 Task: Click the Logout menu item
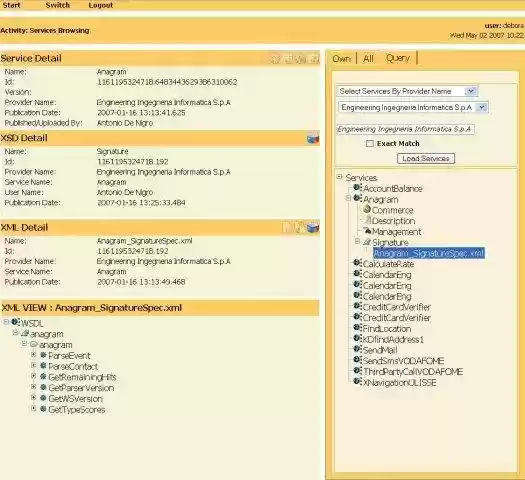(x=100, y=5)
